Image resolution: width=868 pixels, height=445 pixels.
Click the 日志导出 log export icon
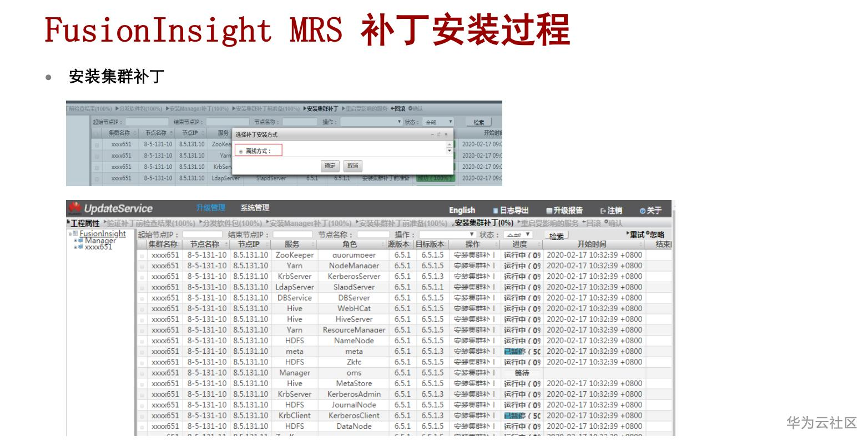[x=496, y=211]
